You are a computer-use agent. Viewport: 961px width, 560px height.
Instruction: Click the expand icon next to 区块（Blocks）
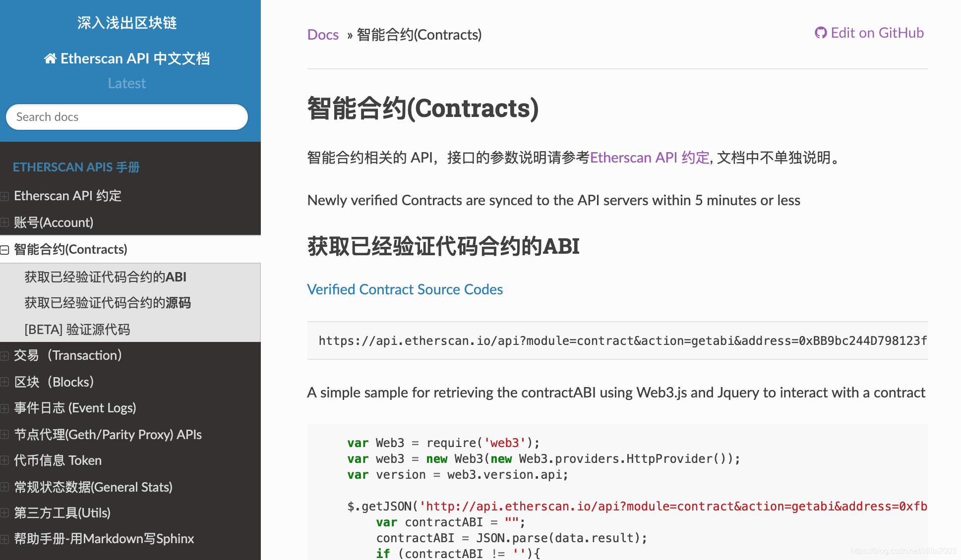[4, 382]
